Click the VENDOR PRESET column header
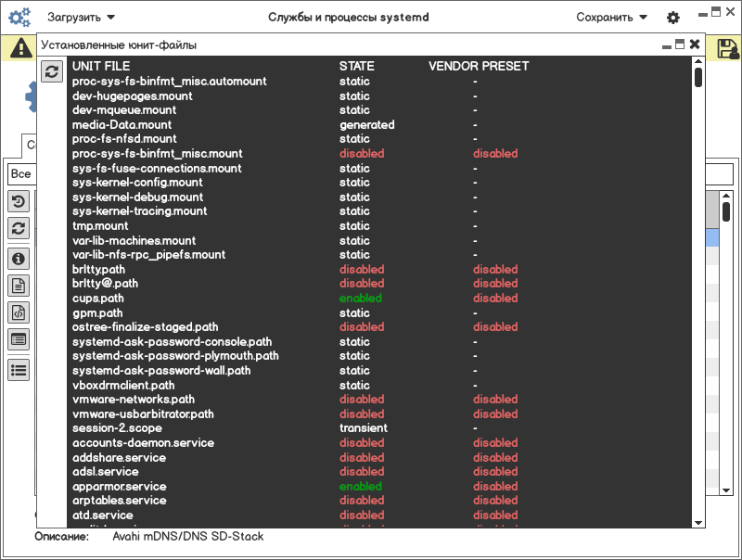The width and height of the screenshot is (742, 560). pyautogui.click(x=479, y=66)
